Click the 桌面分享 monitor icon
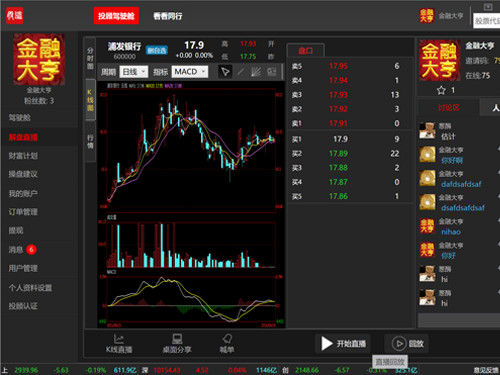 [177, 339]
